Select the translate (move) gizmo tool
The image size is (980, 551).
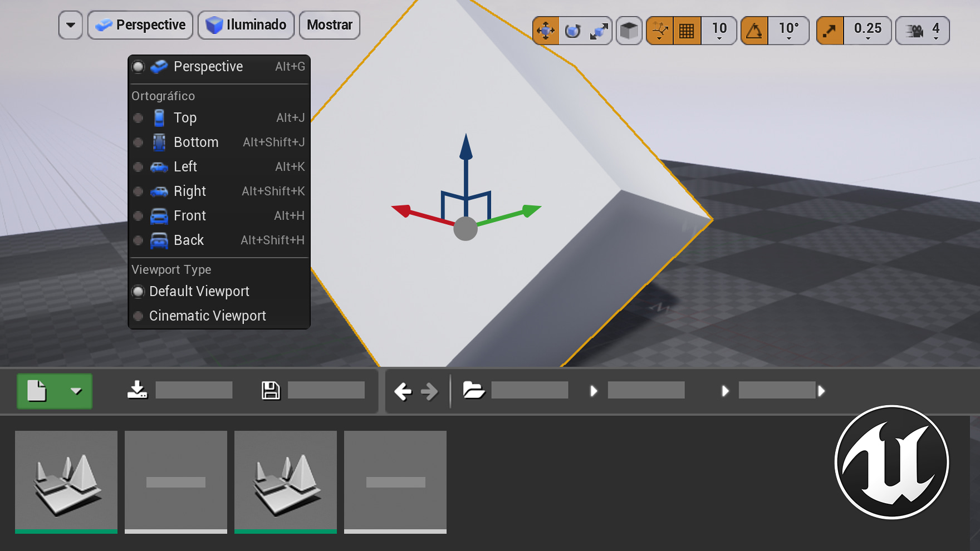point(546,31)
